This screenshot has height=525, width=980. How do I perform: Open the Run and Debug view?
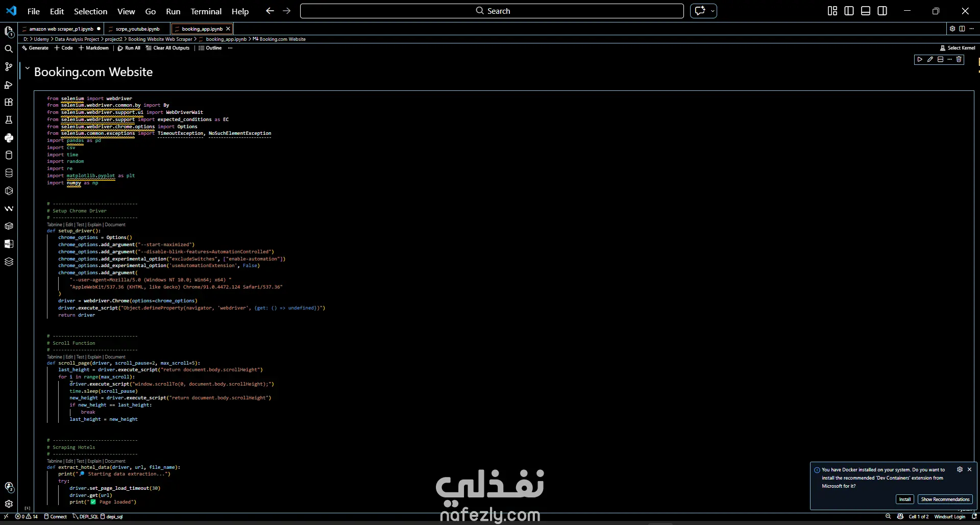click(9, 85)
